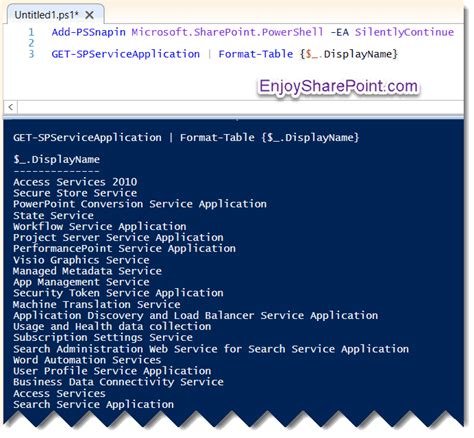Click 'Search Administration Web Service' output row
This screenshot has height=438, width=474.
tap(211, 349)
